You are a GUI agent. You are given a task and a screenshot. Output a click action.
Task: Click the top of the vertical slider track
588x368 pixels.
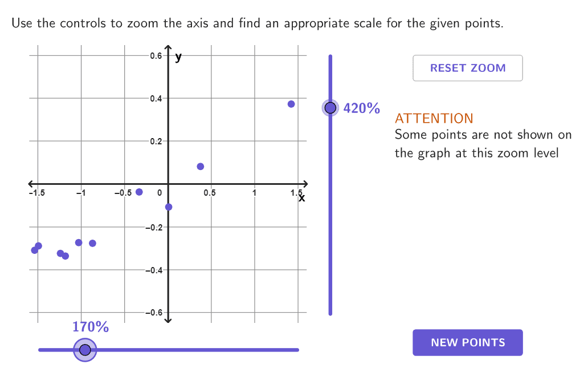click(x=330, y=56)
